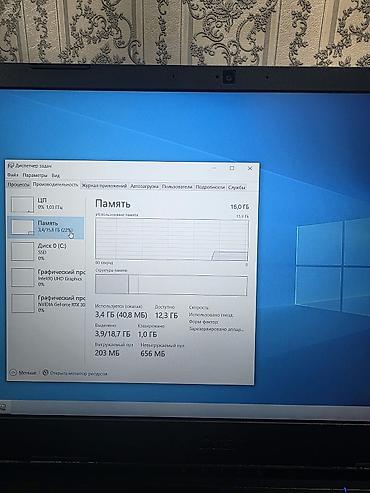Switch to the Процессы tab
The width and height of the screenshot is (370, 493).
(19, 185)
